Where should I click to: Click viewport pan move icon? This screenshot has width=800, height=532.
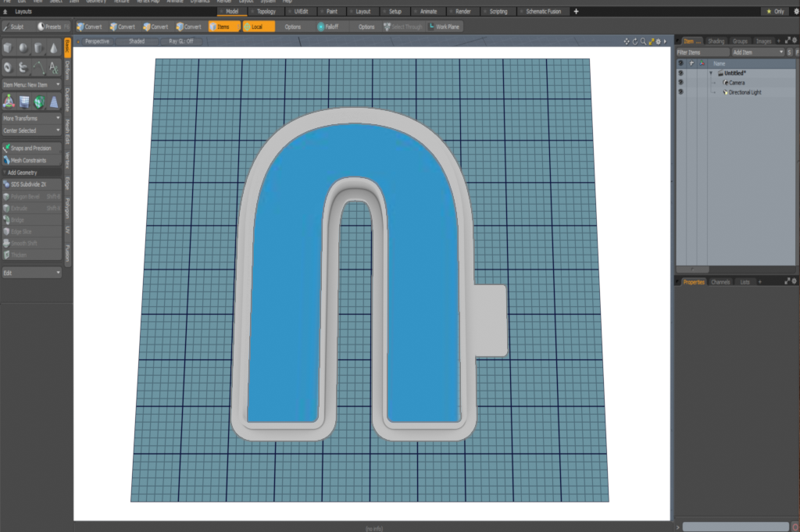point(627,41)
